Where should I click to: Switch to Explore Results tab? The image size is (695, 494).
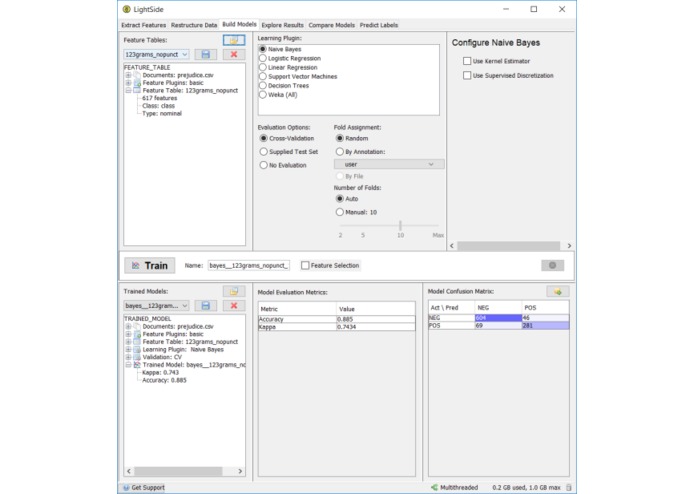click(x=282, y=25)
